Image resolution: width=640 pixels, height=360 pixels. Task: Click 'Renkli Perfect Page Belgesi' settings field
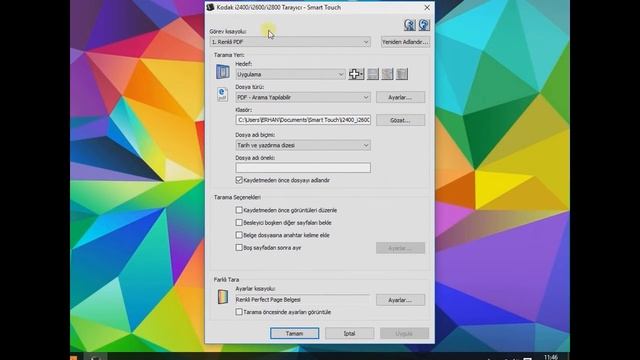click(x=303, y=300)
